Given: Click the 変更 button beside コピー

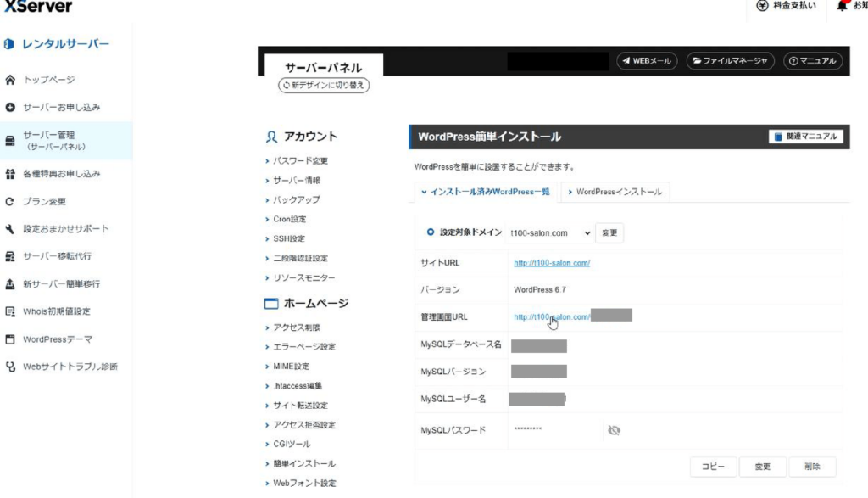Looking at the screenshot, I should tap(762, 467).
